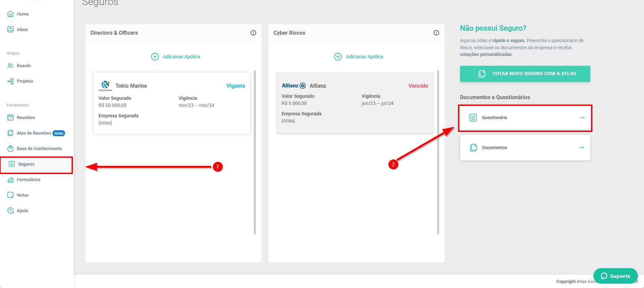Screen dimensions: 644x288
Task: Open the Questionário arrow link
Action: point(582,118)
